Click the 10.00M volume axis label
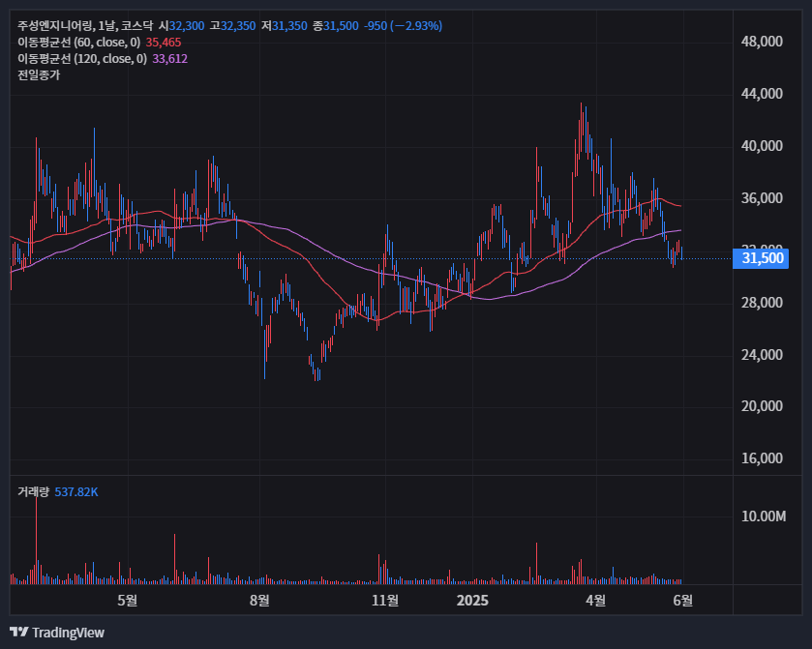812x649 pixels. tap(764, 516)
